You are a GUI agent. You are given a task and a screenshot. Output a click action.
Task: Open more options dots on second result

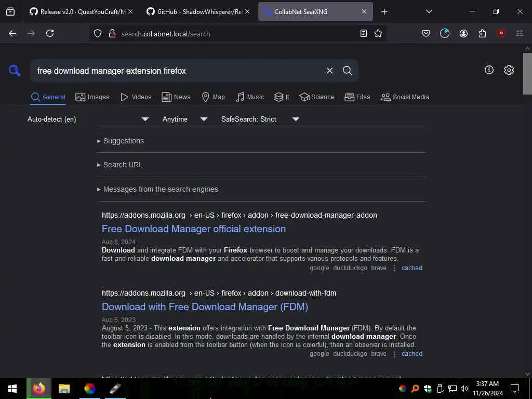[x=394, y=354]
